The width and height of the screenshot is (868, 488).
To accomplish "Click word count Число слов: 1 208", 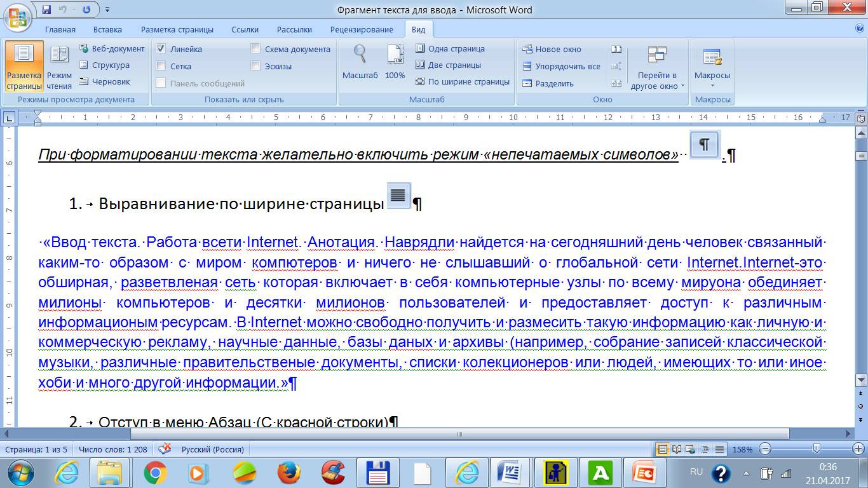I will coord(113,449).
